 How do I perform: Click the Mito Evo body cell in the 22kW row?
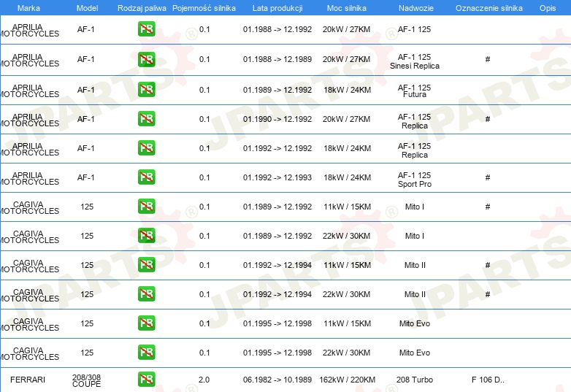click(415, 353)
